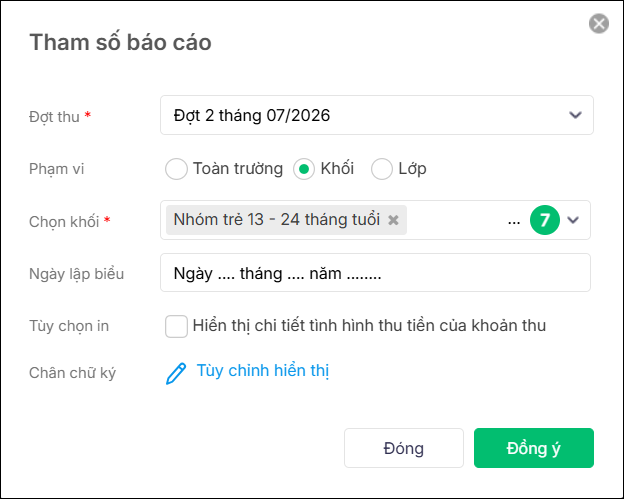
Task: Select the Toàn trường radio button
Action: click(176, 169)
